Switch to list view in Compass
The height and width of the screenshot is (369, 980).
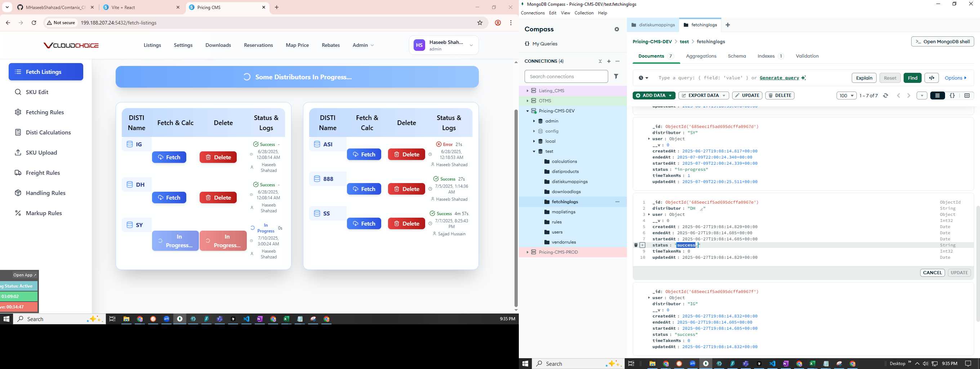coord(937,95)
